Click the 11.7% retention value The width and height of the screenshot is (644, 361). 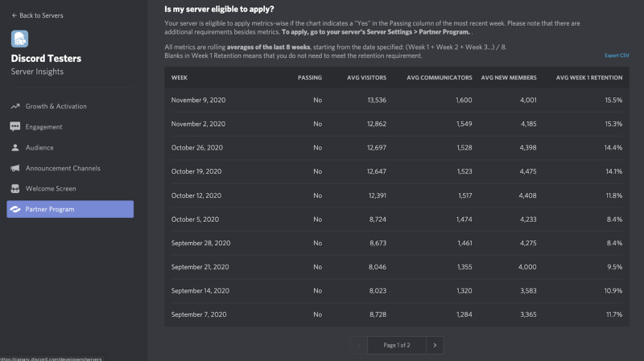point(614,314)
